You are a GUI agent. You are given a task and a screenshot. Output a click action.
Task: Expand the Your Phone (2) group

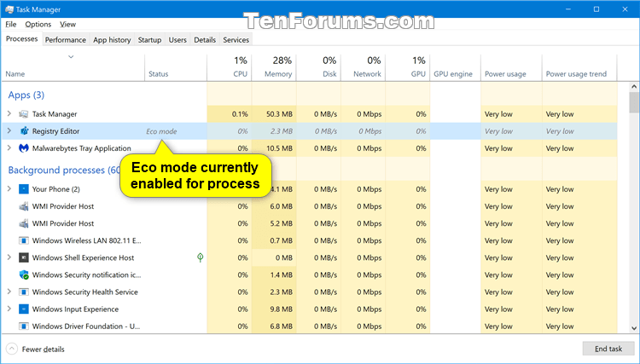tap(9, 188)
